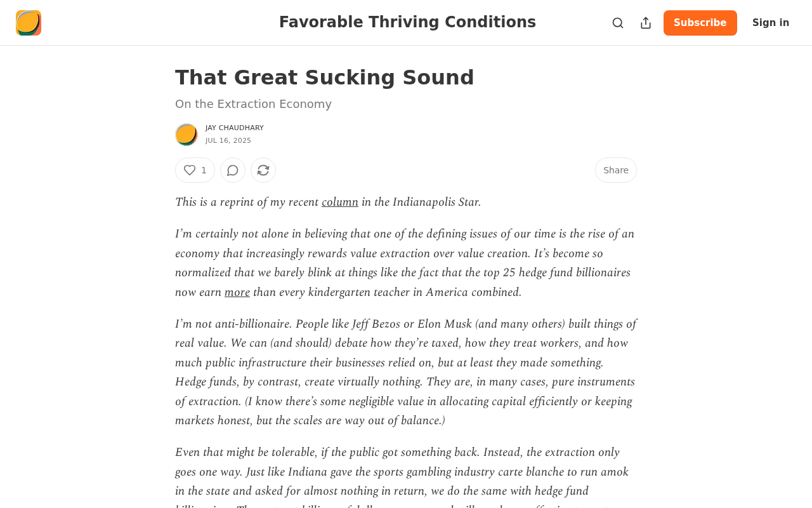The width and height of the screenshot is (812, 508).
Task: Click the Subscribe button
Action: (x=700, y=23)
